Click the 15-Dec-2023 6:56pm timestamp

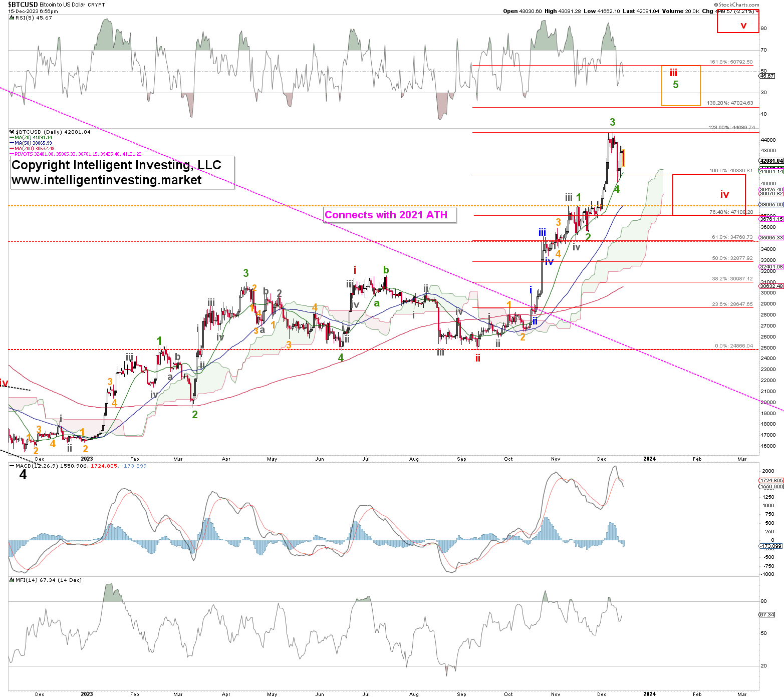[33, 11]
